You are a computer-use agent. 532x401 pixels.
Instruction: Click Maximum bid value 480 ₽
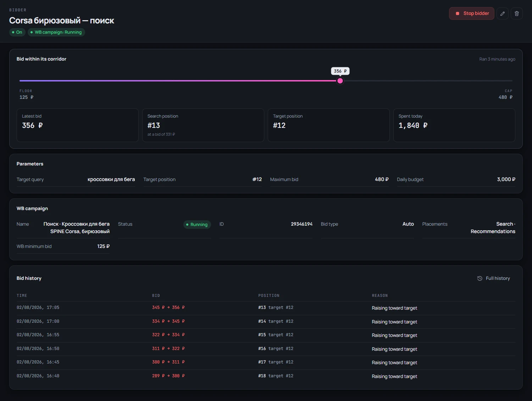[382, 180]
